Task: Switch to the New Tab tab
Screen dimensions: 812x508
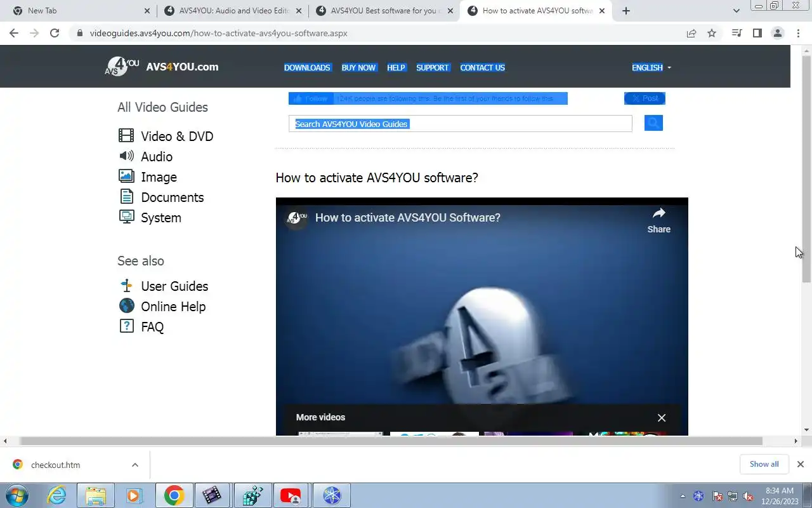Action: click(82, 11)
